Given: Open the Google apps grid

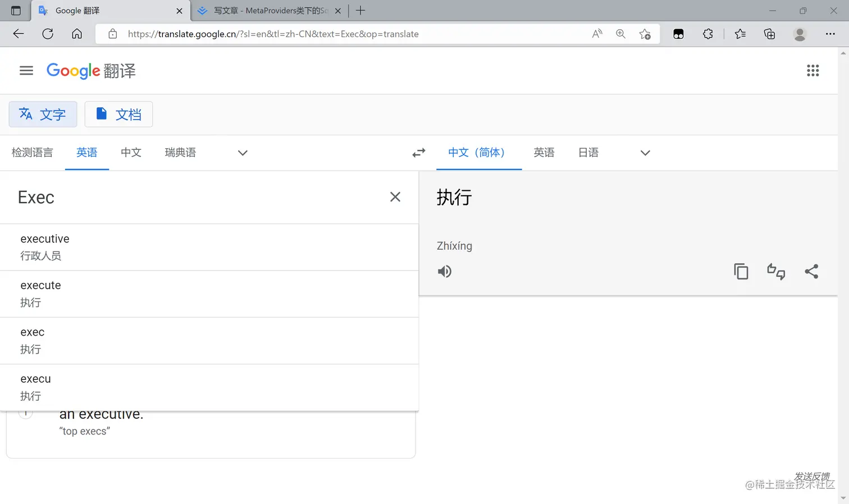Looking at the screenshot, I should tap(813, 71).
